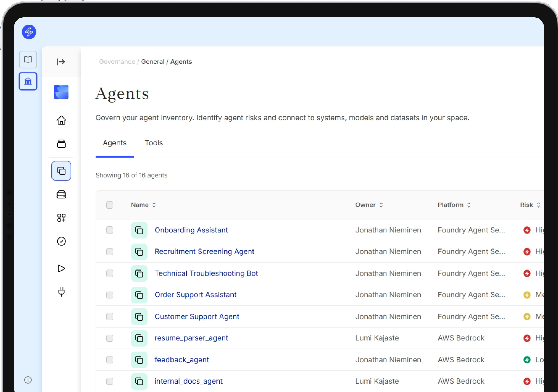Click the agent icon beside internal_docs_agent
This screenshot has width=558, height=392.
(x=139, y=381)
